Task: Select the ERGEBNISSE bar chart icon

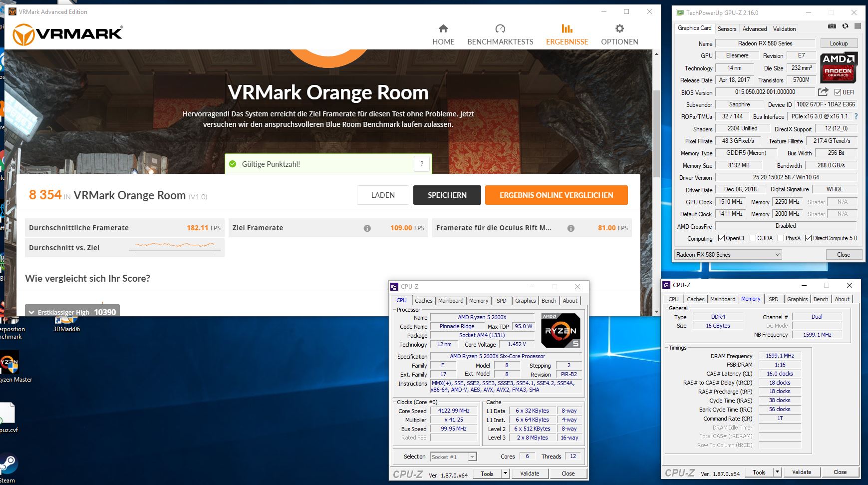Action: pos(567,28)
